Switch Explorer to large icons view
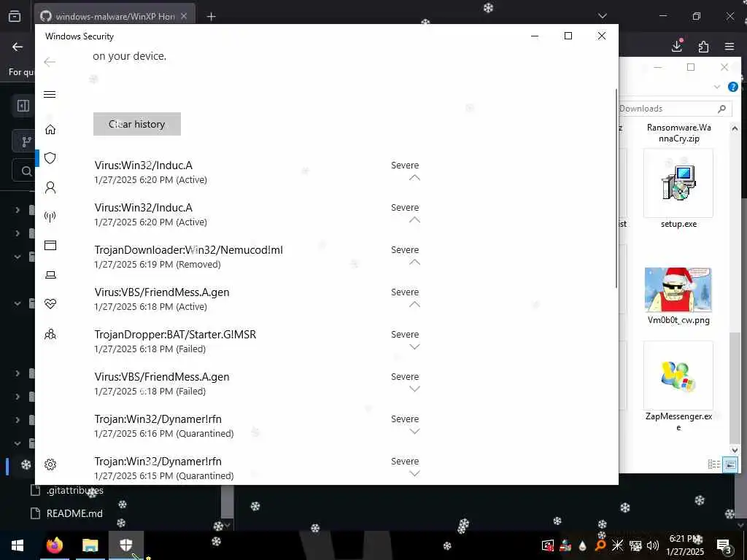 point(730,464)
